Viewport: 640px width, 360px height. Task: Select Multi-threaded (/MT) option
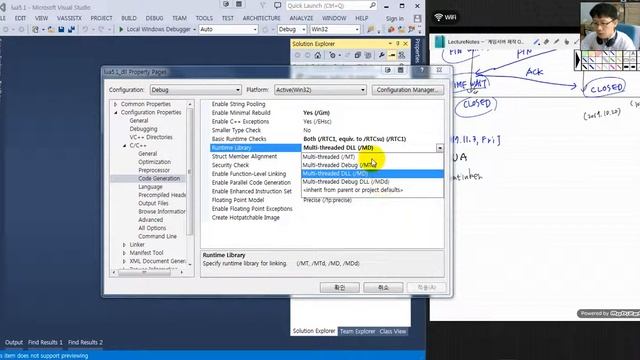[372, 157]
